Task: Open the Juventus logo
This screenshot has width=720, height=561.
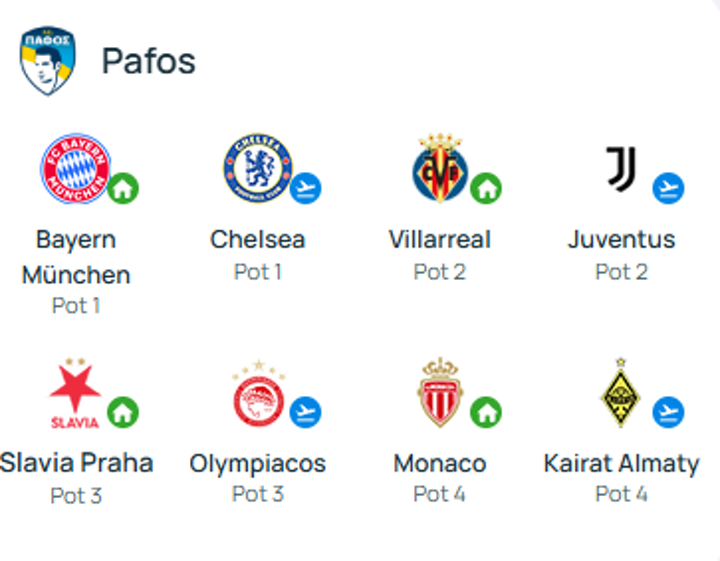Action: click(621, 169)
